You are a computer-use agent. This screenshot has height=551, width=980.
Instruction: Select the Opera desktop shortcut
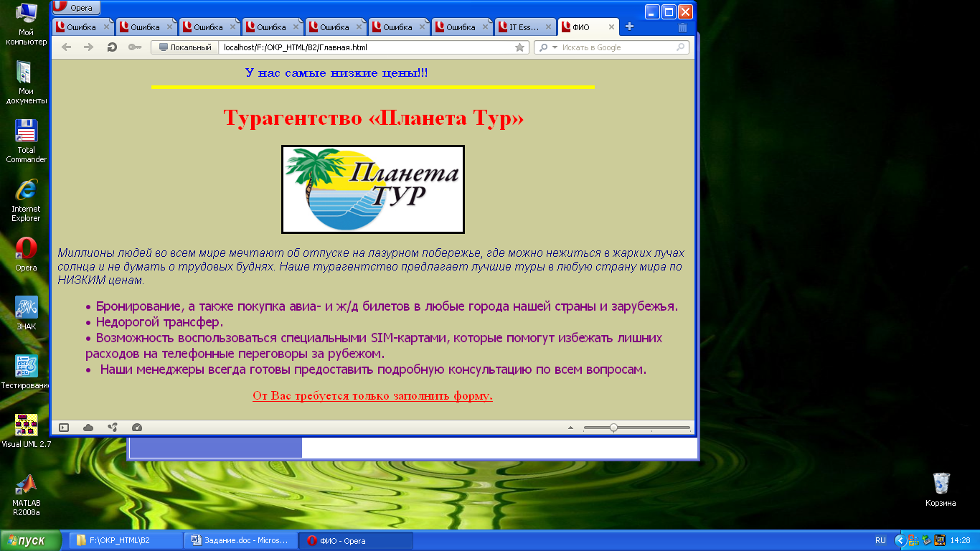pos(26,255)
